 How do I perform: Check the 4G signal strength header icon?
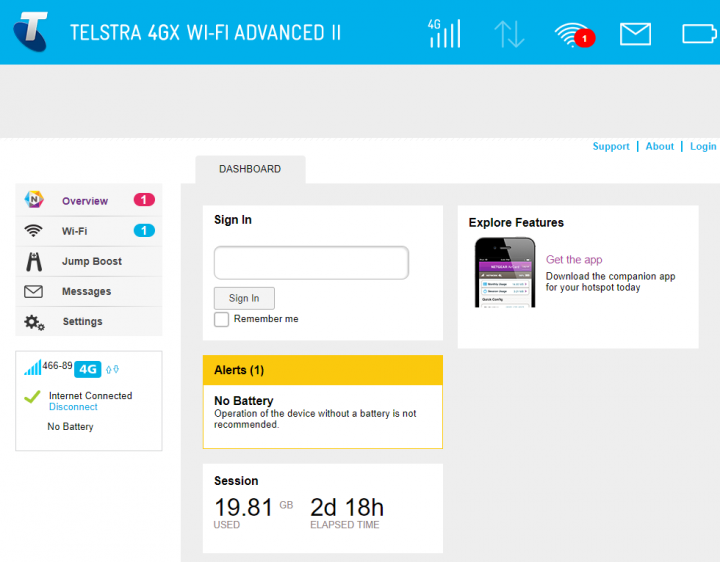coord(444,33)
